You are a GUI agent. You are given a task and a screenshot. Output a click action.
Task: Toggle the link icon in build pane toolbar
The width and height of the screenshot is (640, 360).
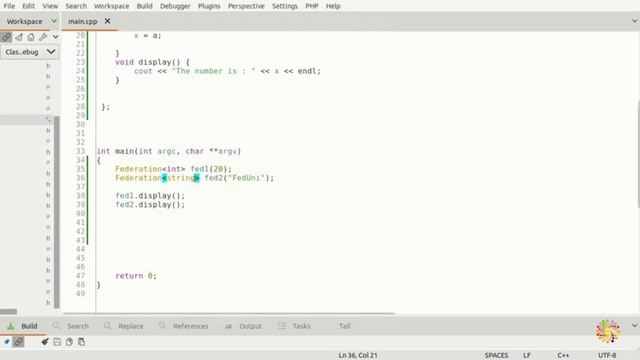click(x=18, y=342)
